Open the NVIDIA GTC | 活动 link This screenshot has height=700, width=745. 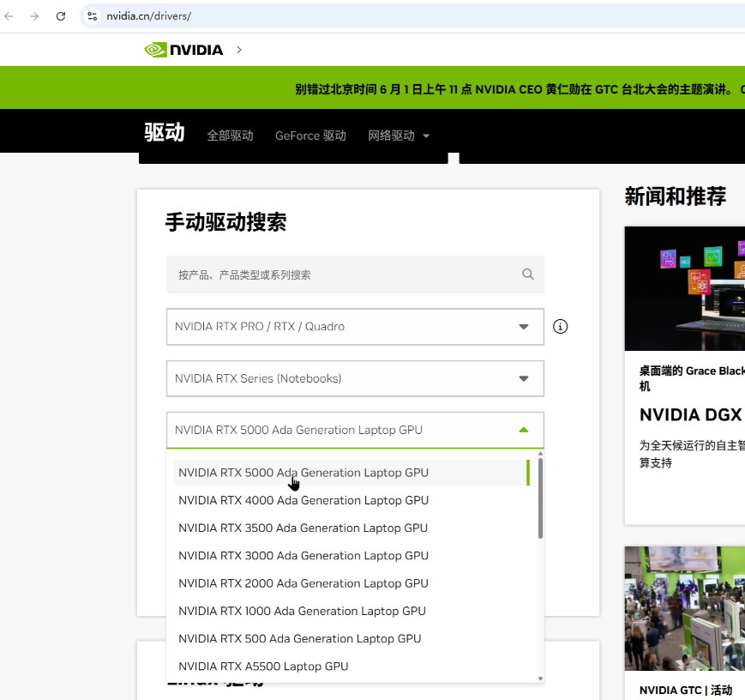point(685,690)
